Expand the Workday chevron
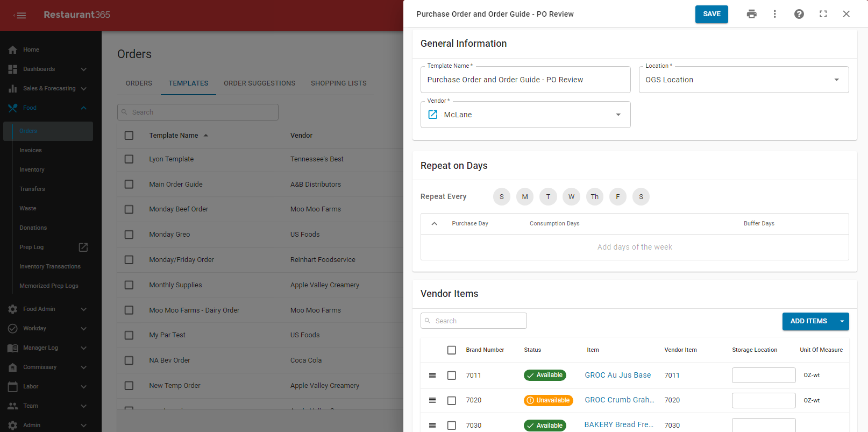This screenshot has height=432, width=868. point(83,328)
